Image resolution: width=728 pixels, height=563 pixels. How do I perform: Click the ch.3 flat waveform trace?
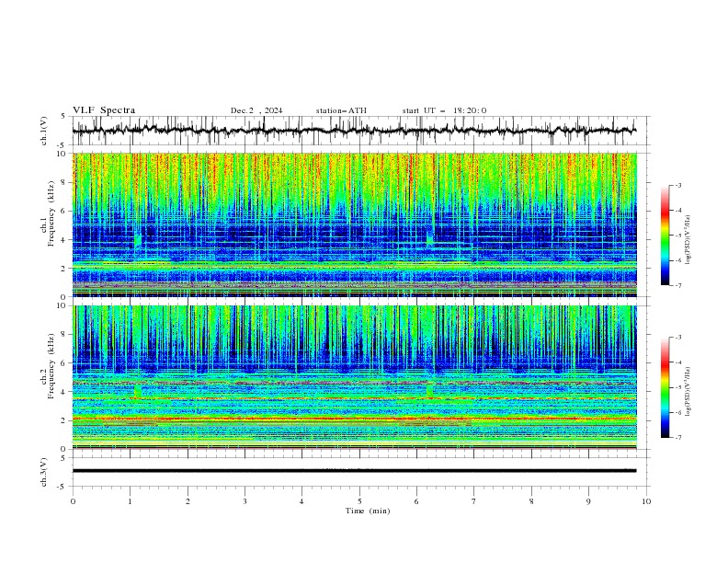(x=354, y=471)
